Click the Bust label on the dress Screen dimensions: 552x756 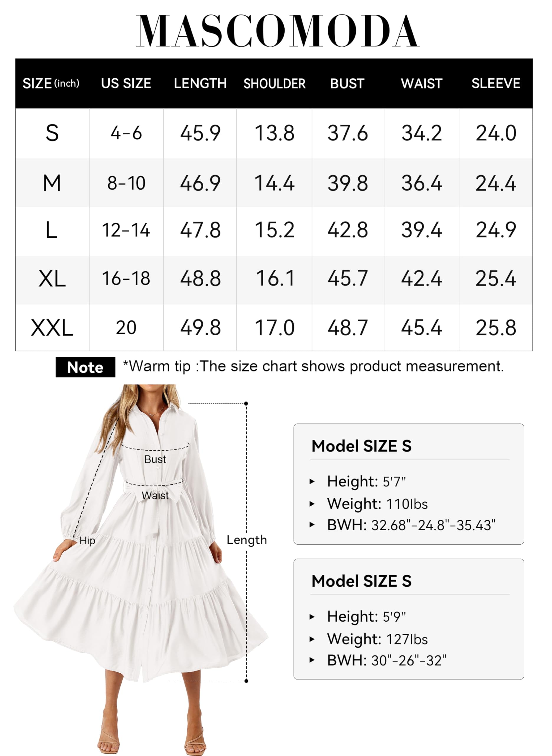(x=155, y=460)
